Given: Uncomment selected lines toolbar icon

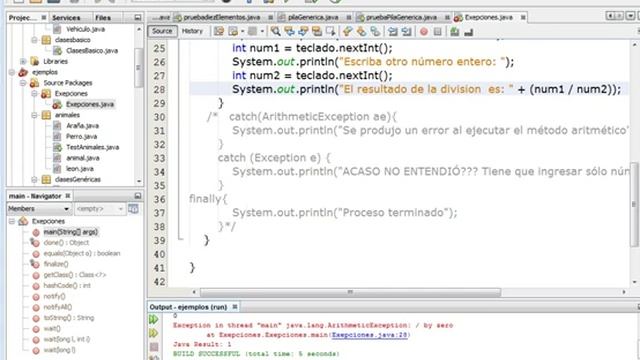Looking at the screenshot, I should [x=469, y=31].
